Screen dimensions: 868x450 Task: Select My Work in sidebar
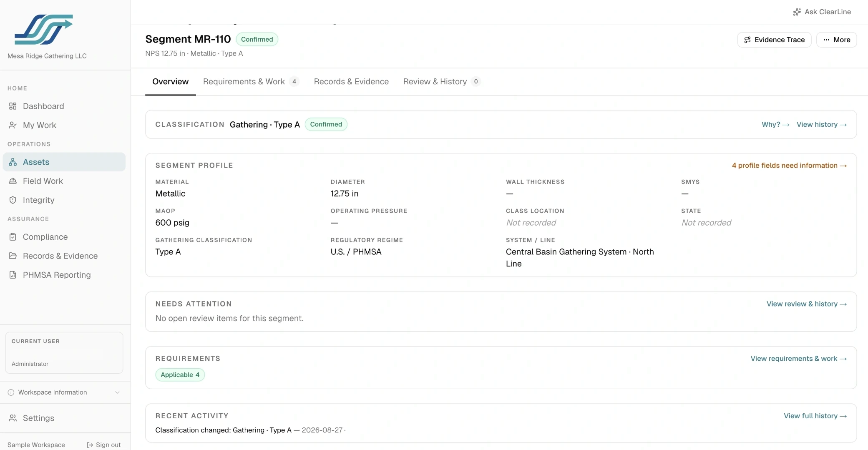point(64,125)
